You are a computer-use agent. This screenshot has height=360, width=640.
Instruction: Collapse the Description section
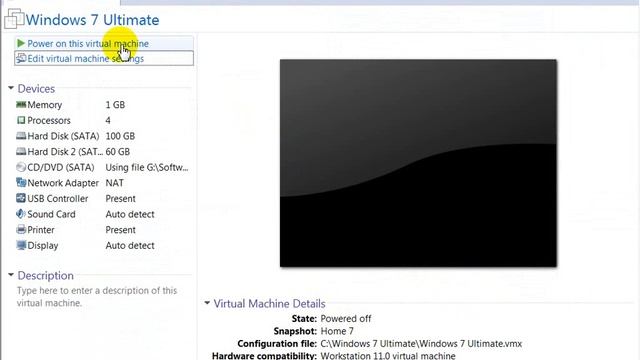point(11,275)
